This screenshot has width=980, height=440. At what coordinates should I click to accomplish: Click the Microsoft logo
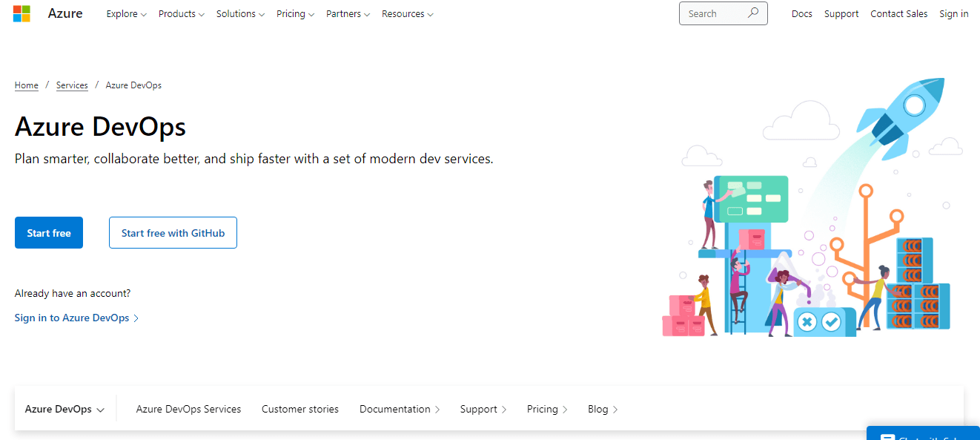tap(21, 13)
